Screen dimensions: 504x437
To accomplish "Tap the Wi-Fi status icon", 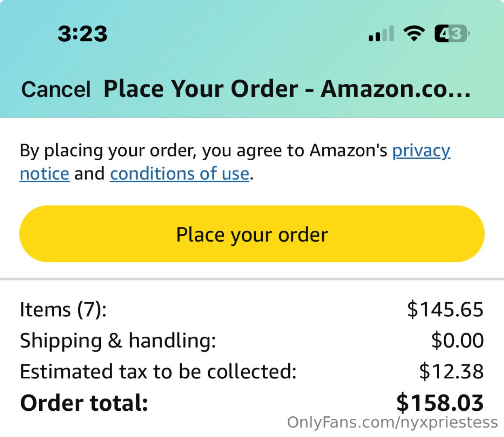I will pyautogui.click(x=413, y=33).
